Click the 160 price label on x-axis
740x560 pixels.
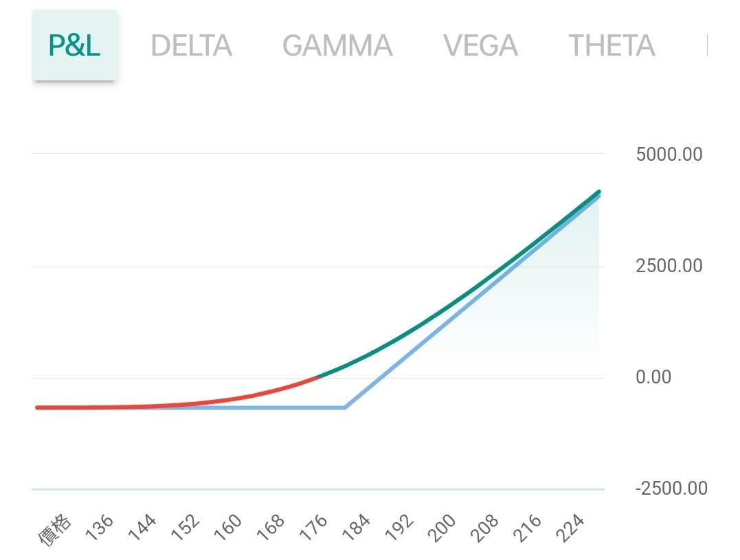(229, 528)
